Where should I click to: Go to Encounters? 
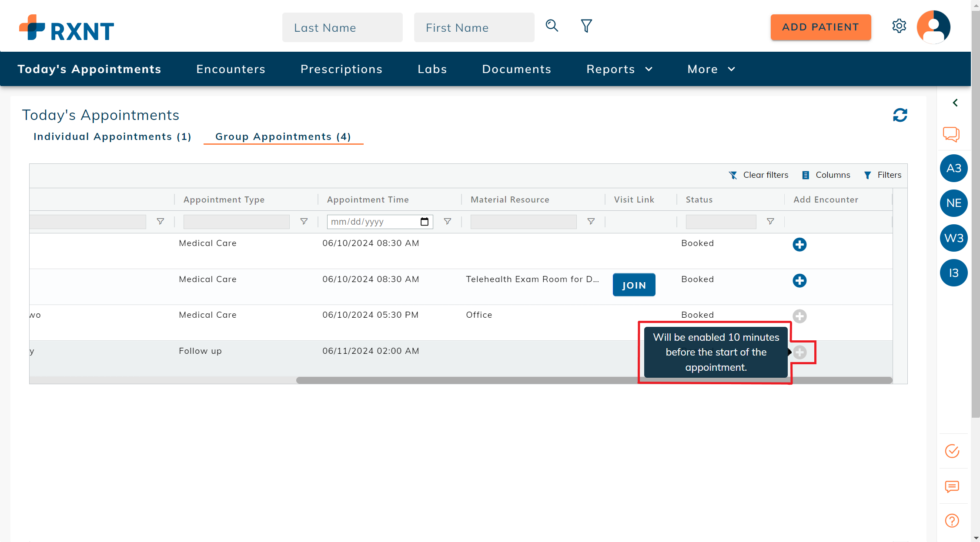tap(231, 69)
